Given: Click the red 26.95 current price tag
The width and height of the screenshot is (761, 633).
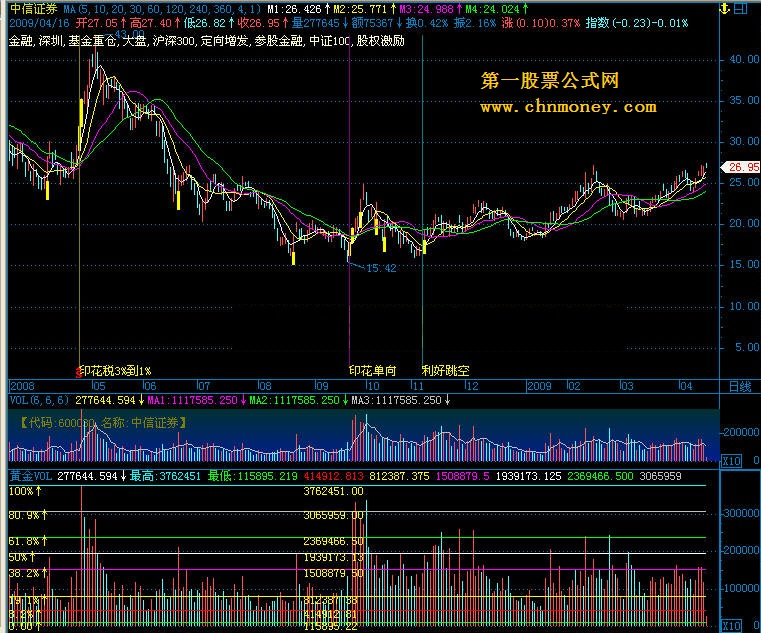Looking at the screenshot, I should click(741, 167).
